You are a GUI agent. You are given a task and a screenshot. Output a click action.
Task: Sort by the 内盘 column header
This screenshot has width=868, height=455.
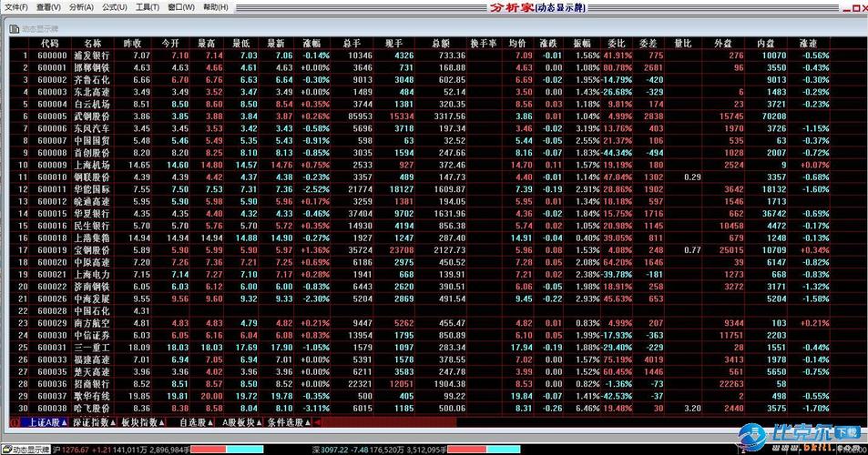[766, 43]
